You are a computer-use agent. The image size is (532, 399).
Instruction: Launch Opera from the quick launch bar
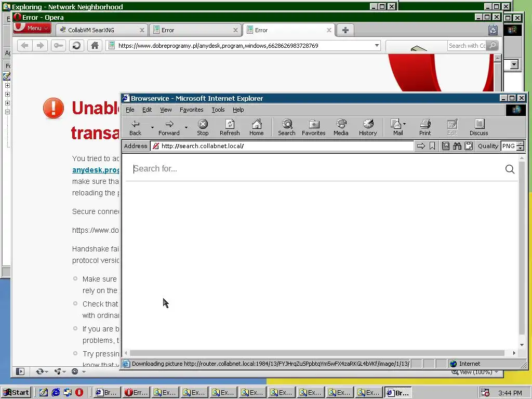pos(79,393)
